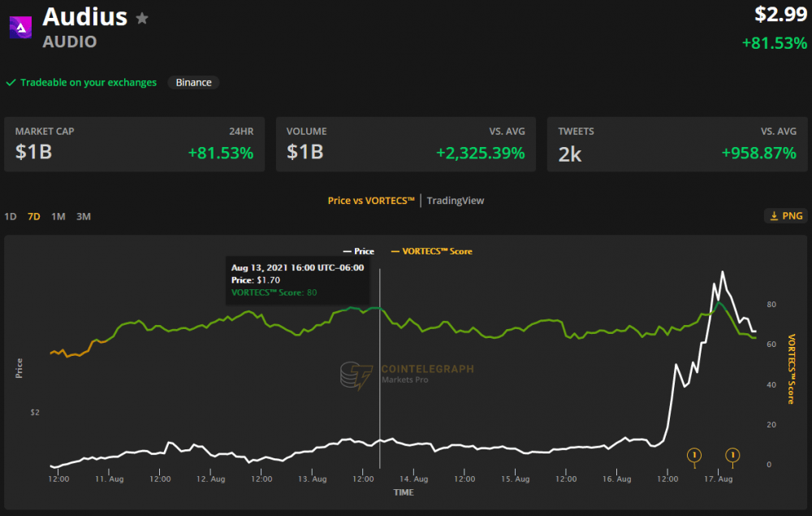Switch to the TradingView chart
Viewport: 812px width, 516px height.
[456, 201]
